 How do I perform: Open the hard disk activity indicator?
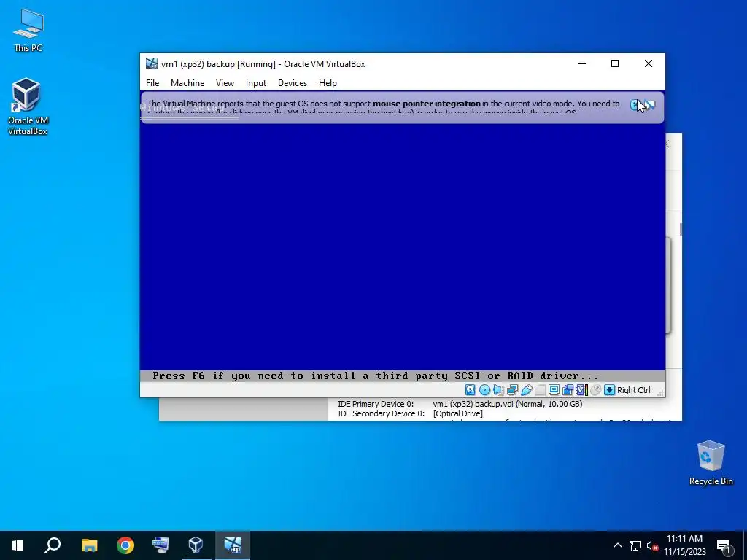[471, 390]
